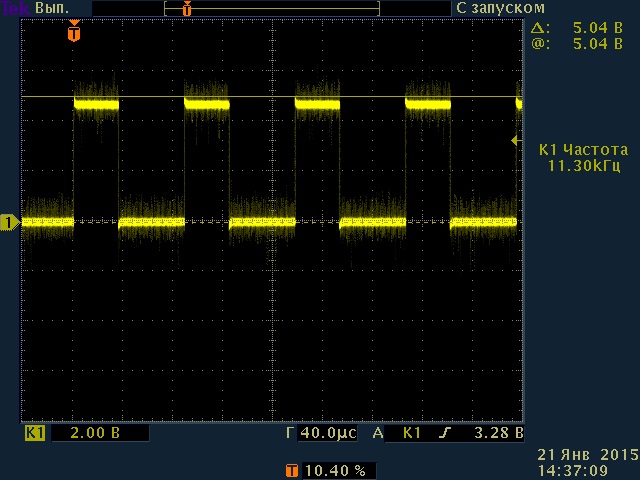Viewport: 640px width, 480px height.
Task: Click the channel 1 ground reference marker
Action: point(9,222)
